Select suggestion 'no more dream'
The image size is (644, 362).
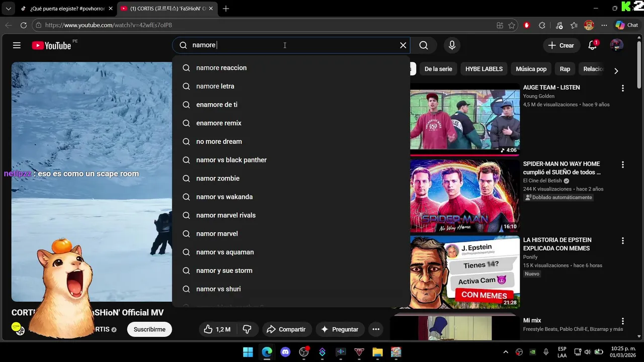[291, 142]
